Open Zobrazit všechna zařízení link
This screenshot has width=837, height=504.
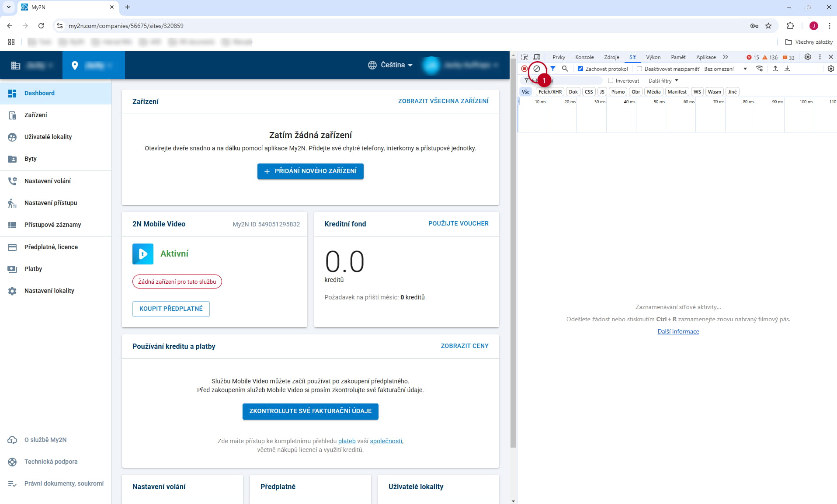(x=443, y=101)
